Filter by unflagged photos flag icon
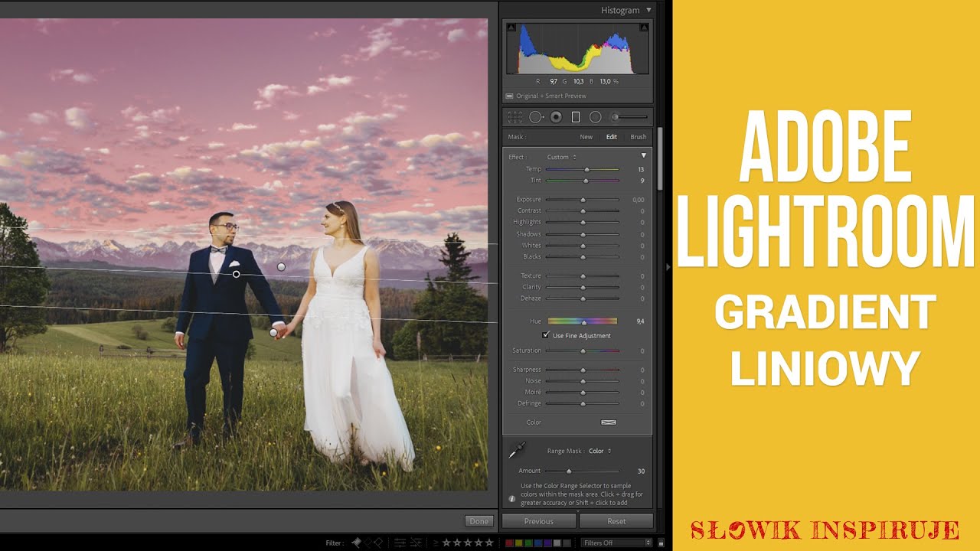Image resolution: width=980 pixels, height=551 pixels. click(367, 543)
